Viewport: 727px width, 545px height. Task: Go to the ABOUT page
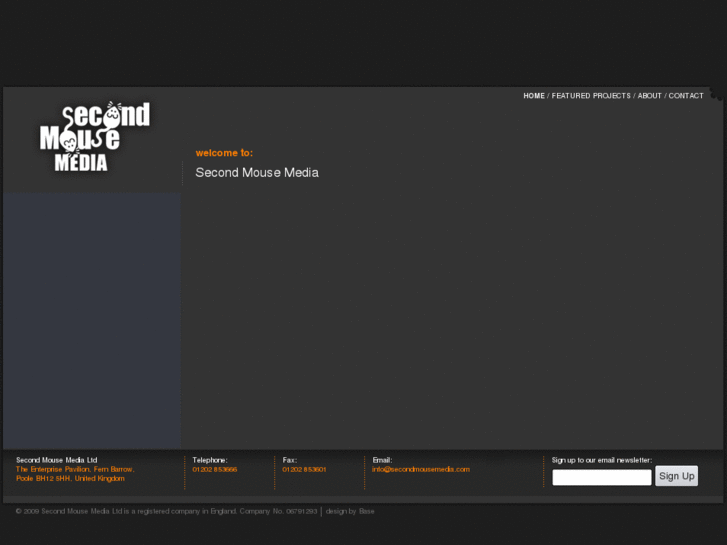pos(649,96)
